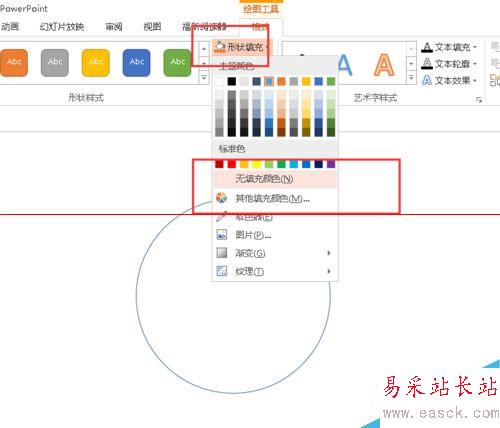Viewport: 500px width, 428px height.
Task: Open the 文本轮廓 text outline dropdown
Action: [449, 64]
